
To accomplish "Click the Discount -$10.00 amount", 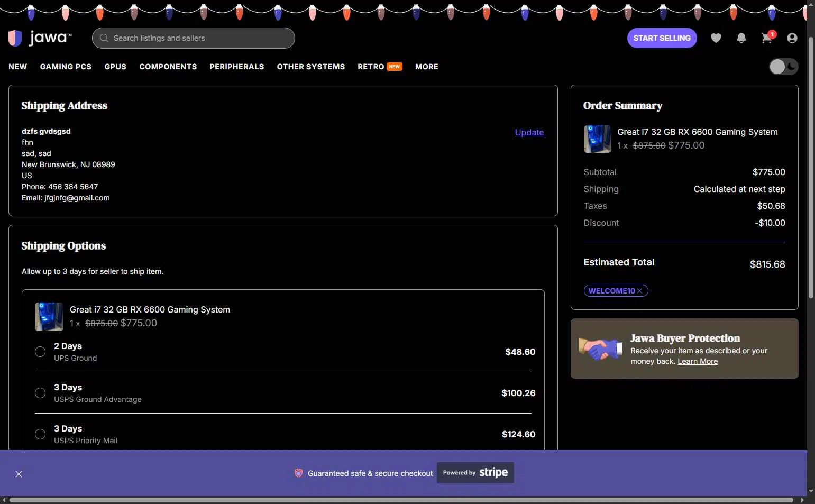I will pyautogui.click(x=770, y=223).
